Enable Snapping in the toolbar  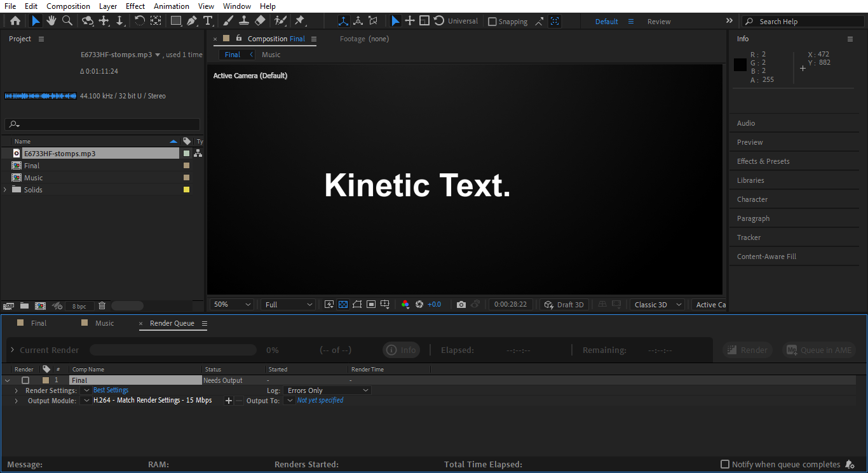pos(492,21)
